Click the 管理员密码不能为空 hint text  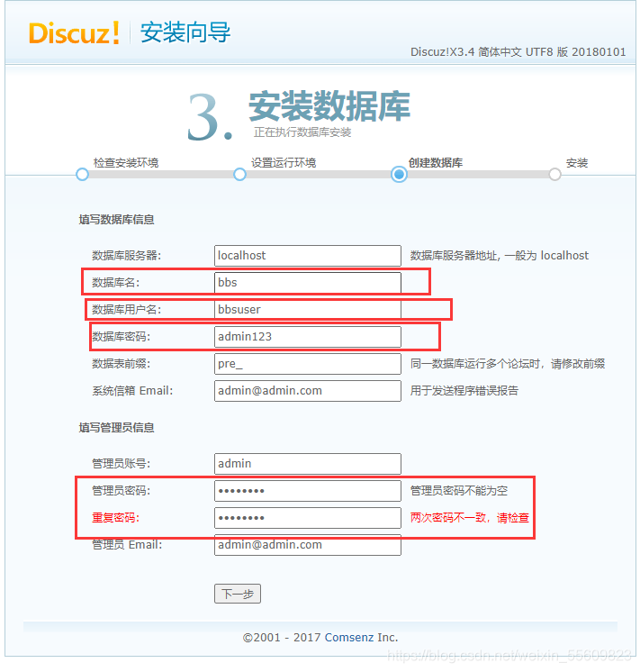459,491
